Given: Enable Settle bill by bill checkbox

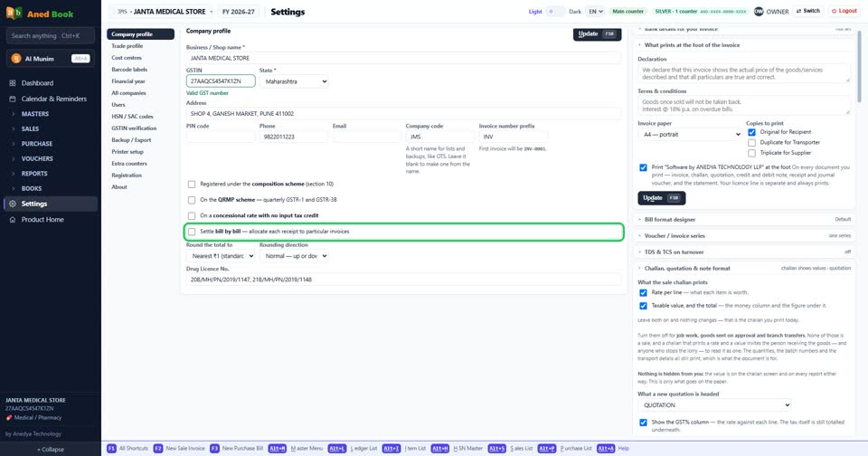Looking at the screenshot, I should 192,232.
